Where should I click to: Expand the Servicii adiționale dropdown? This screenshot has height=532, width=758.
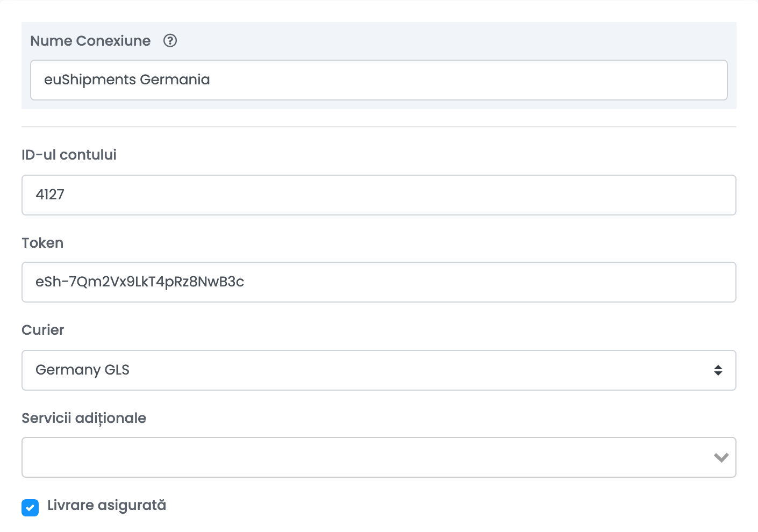click(379, 457)
